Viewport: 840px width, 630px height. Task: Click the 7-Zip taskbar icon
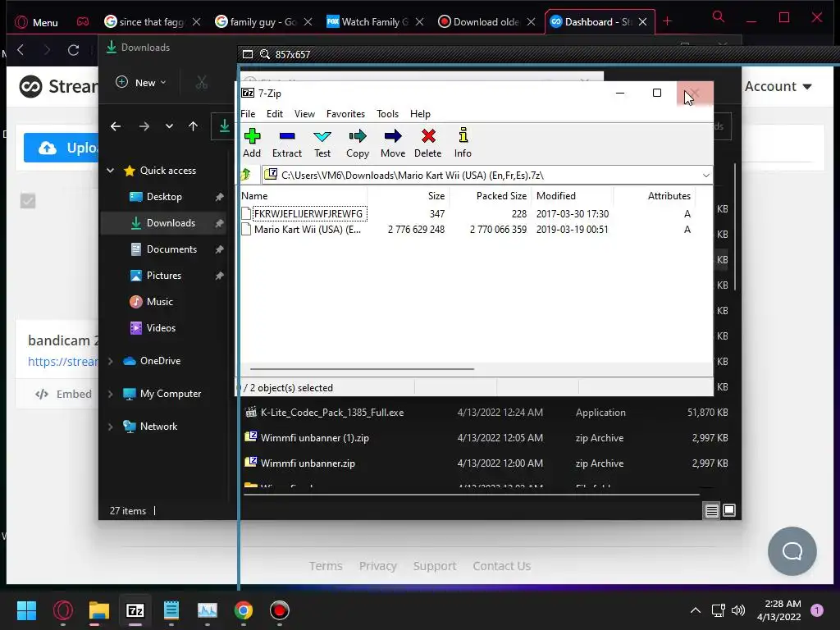(x=135, y=610)
